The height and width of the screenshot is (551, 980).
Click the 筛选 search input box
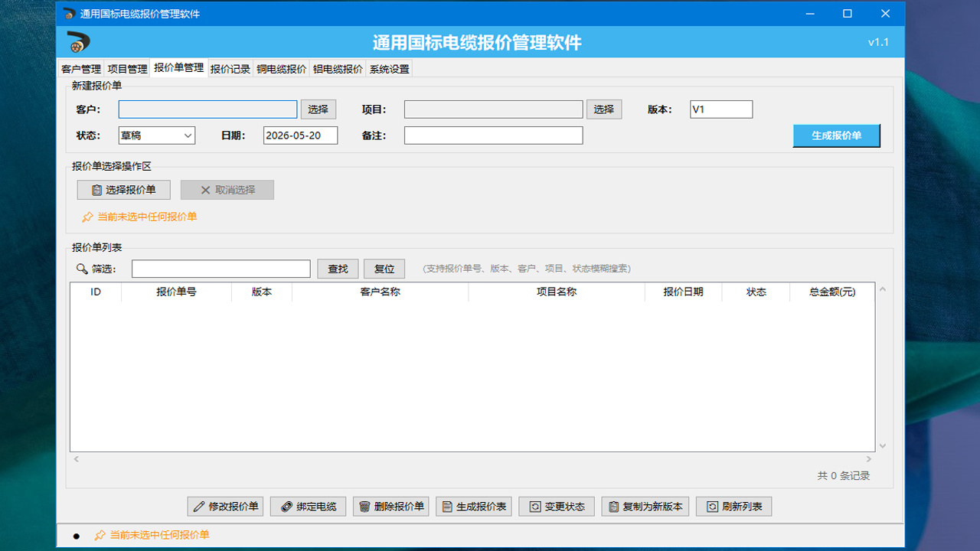coord(221,269)
